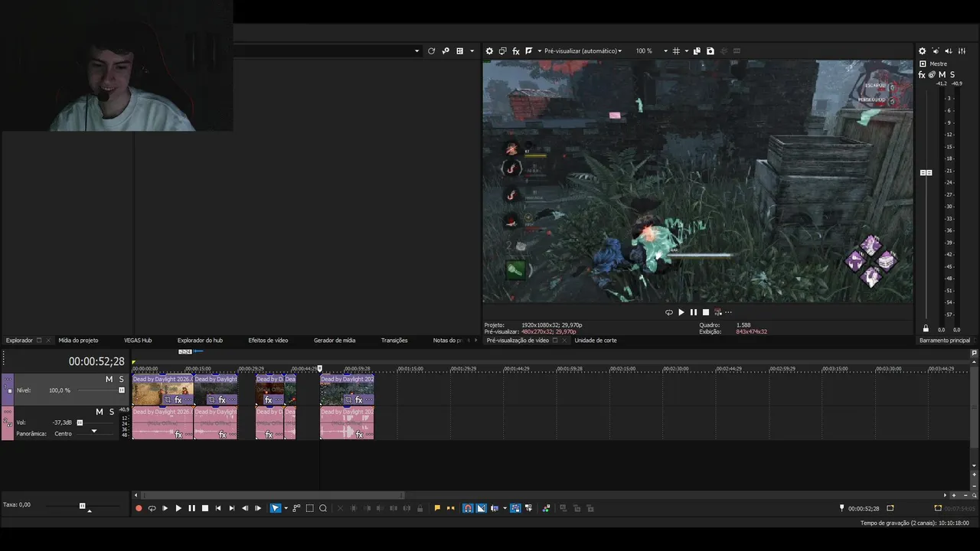Toggle preview grid overlay icon
The image size is (980, 551).
pyautogui.click(x=676, y=51)
